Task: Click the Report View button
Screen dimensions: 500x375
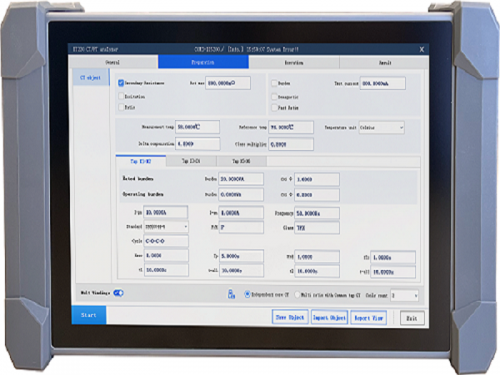Action: click(368, 318)
